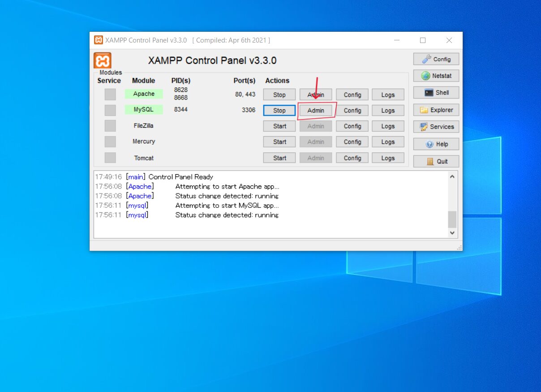The height and width of the screenshot is (392, 541).
Task: Open Netstat from the right sidebar
Action: pyautogui.click(x=436, y=76)
